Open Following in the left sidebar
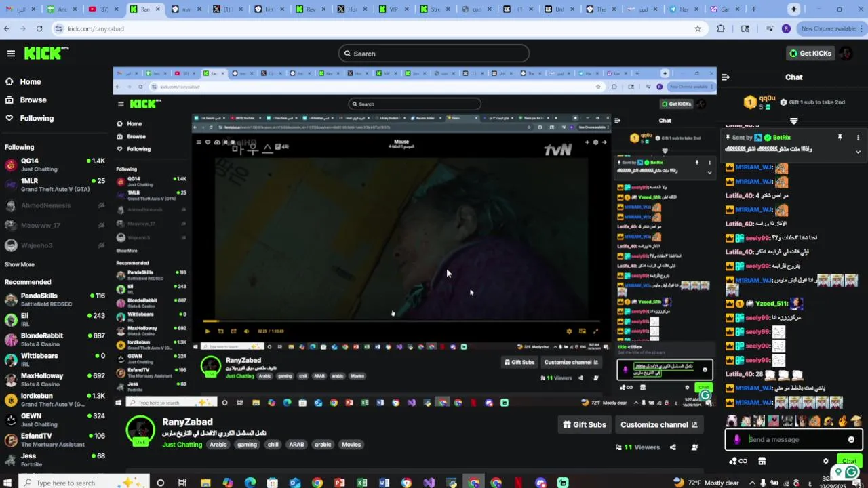 point(29,118)
